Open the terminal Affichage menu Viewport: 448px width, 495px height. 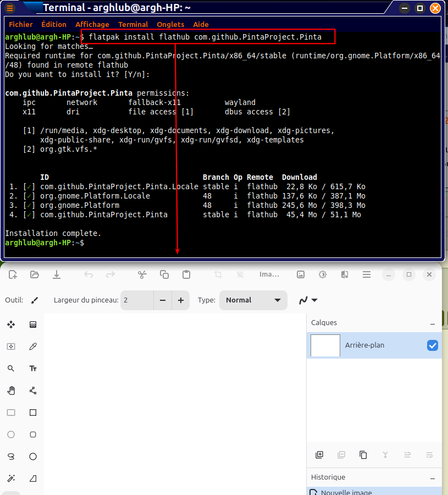[92, 24]
